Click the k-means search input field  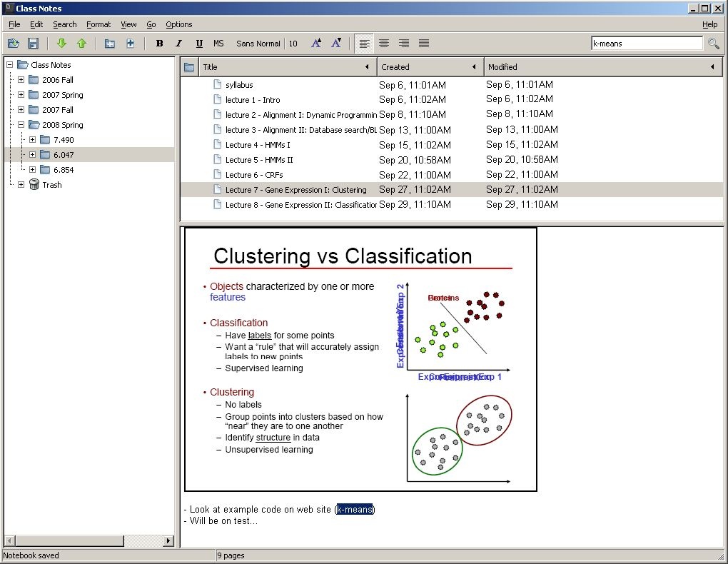click(646, 44)
